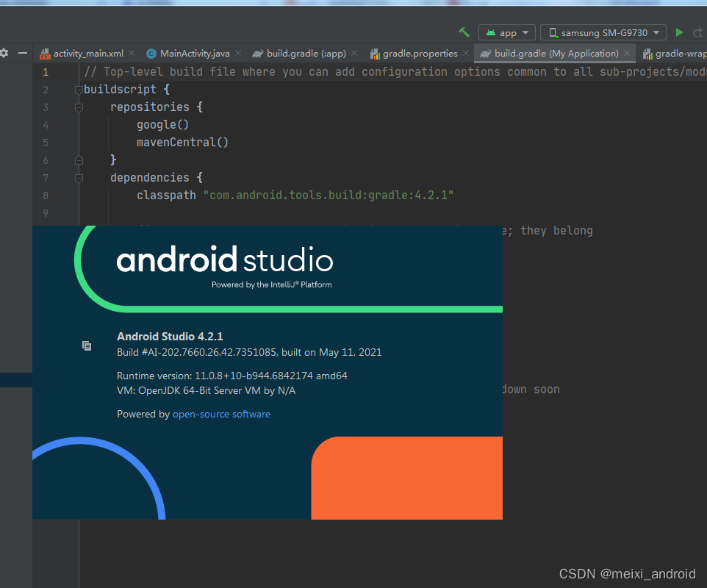Collapse the toolbar with the minus button

pyautogui.click(x=23, y=53)
